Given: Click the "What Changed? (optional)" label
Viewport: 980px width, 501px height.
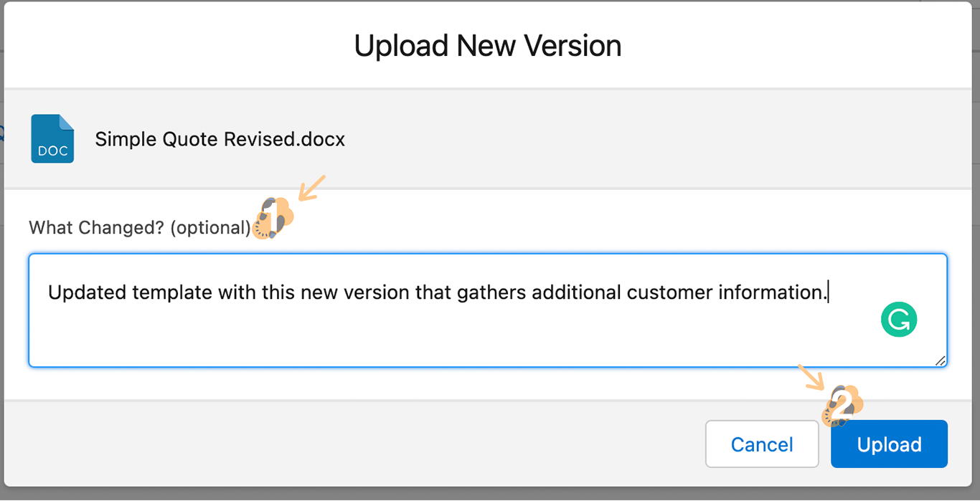Looking at the screenshot, I should [x=140, y=228].
